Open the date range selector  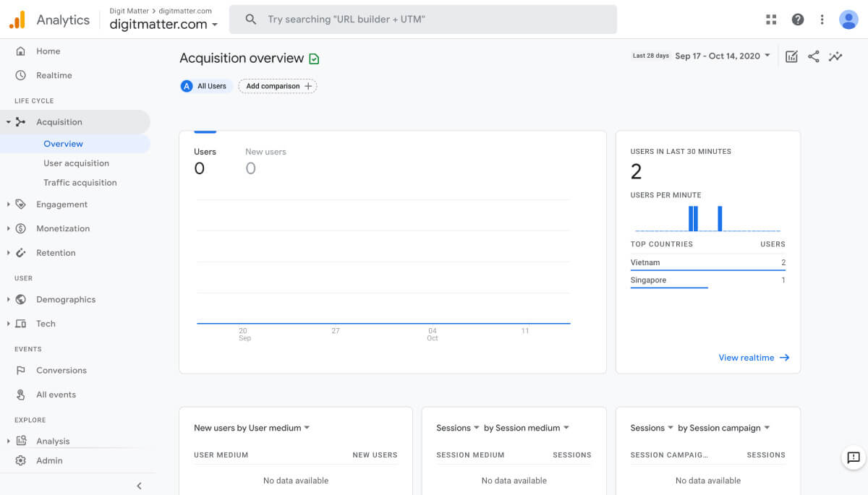tap(722, 56)
